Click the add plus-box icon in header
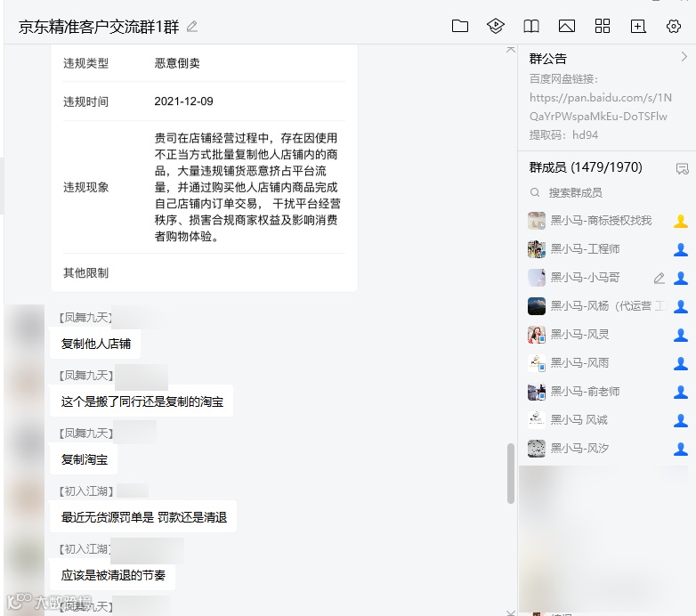696x616 pixels. 638,26
